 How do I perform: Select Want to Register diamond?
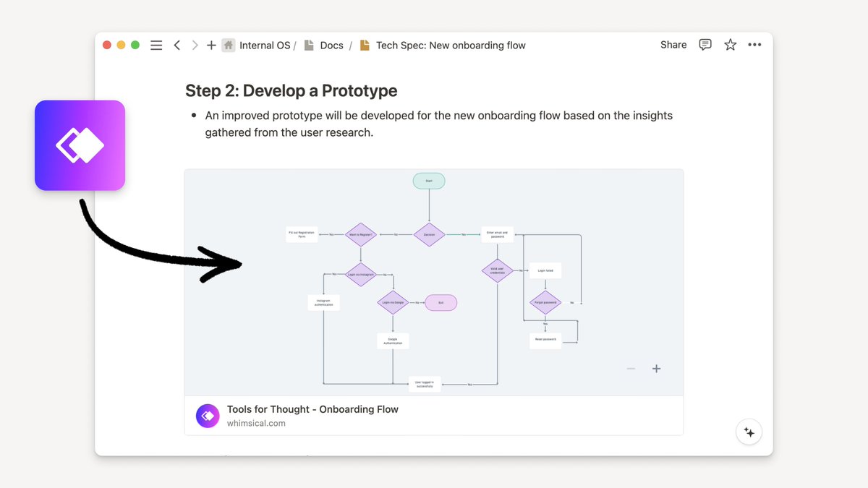(x=360, y=234)
